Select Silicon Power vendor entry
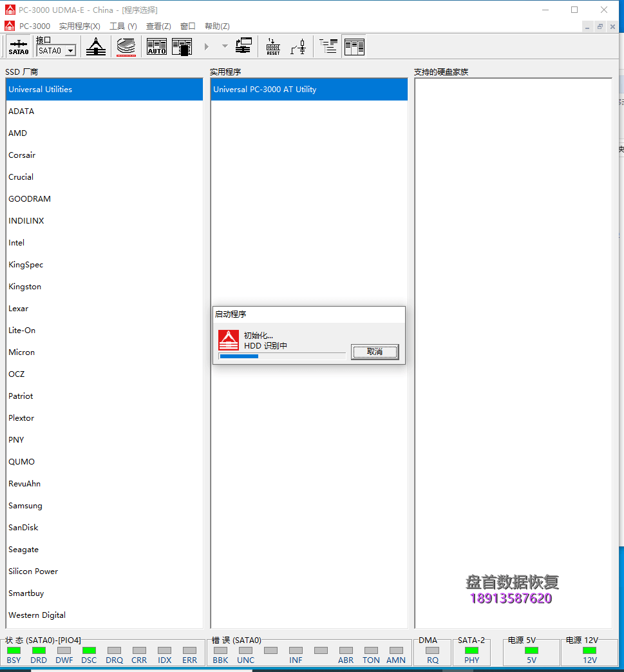Viewport: 624px width, 672px height. tap(104, 571)
